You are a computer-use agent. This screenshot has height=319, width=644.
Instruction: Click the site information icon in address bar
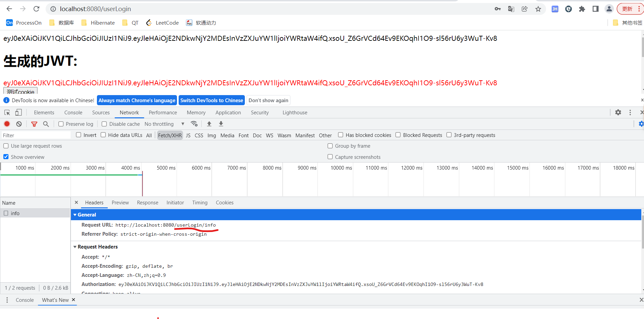coord(53,9)
